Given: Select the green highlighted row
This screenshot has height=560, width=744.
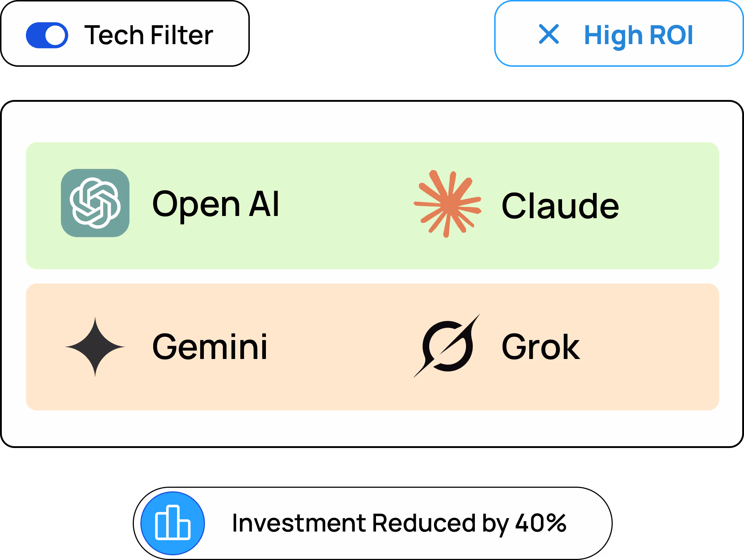Looking at the screenshot, I should click(x=372, y=205).
